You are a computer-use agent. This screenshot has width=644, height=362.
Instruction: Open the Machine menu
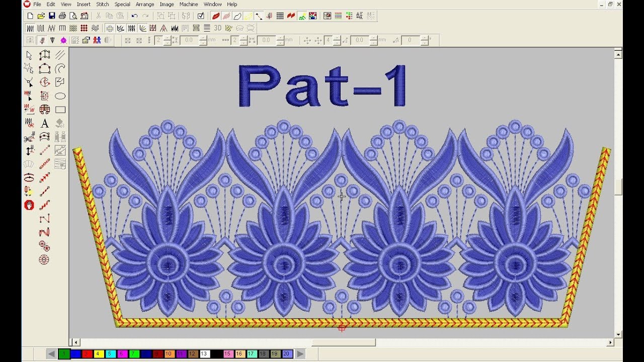[x=189, y=4]
